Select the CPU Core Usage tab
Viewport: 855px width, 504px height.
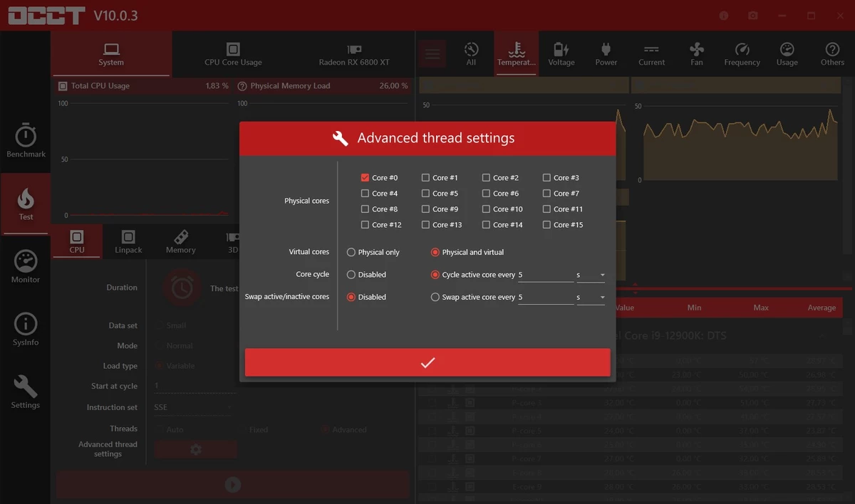tap(233, 54)
